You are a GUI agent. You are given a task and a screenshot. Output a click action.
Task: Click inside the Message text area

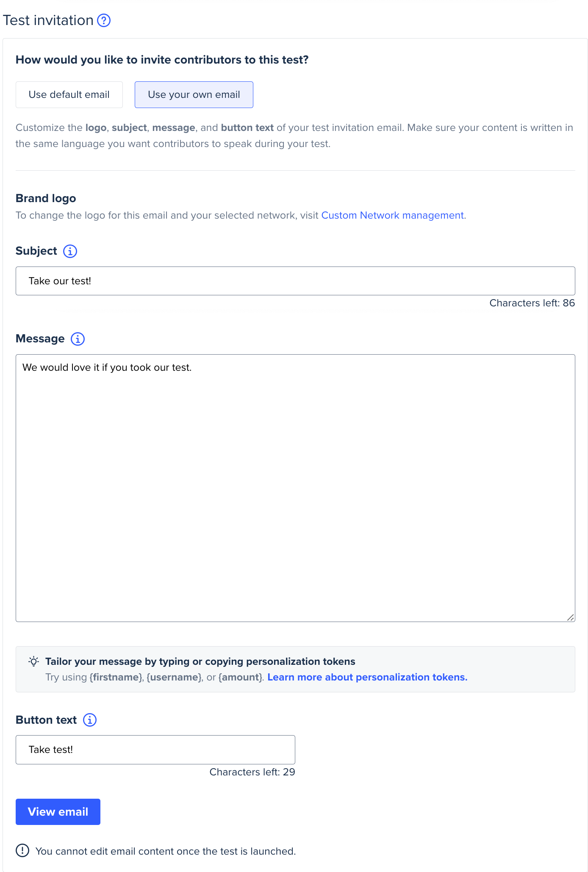pos(295,488)
